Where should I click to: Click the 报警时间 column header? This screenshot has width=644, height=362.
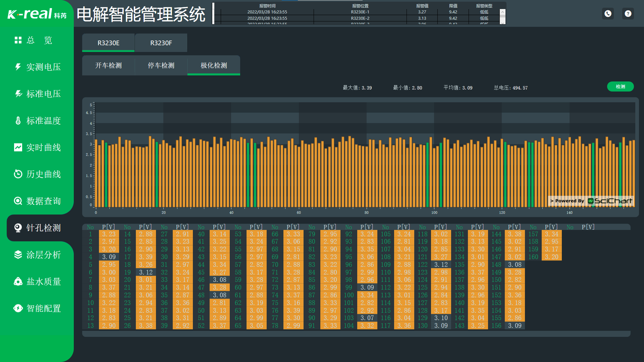(267, 6)
